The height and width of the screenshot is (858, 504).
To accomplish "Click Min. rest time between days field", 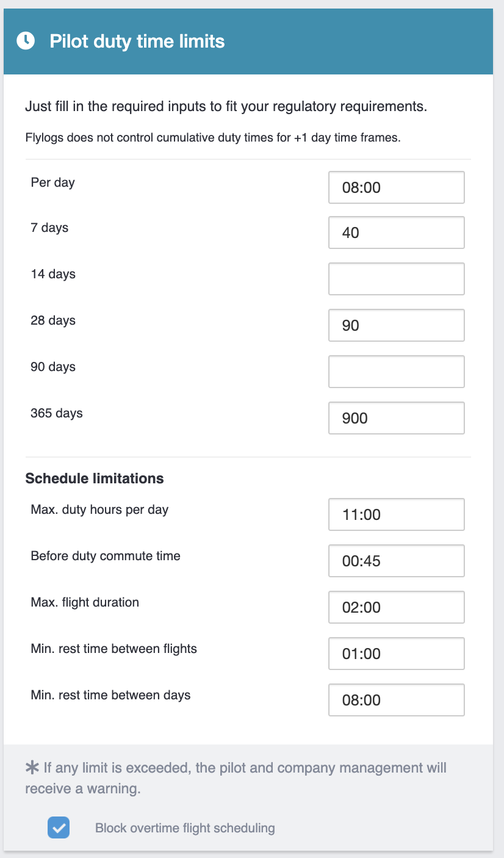I will tap(396, 700).
